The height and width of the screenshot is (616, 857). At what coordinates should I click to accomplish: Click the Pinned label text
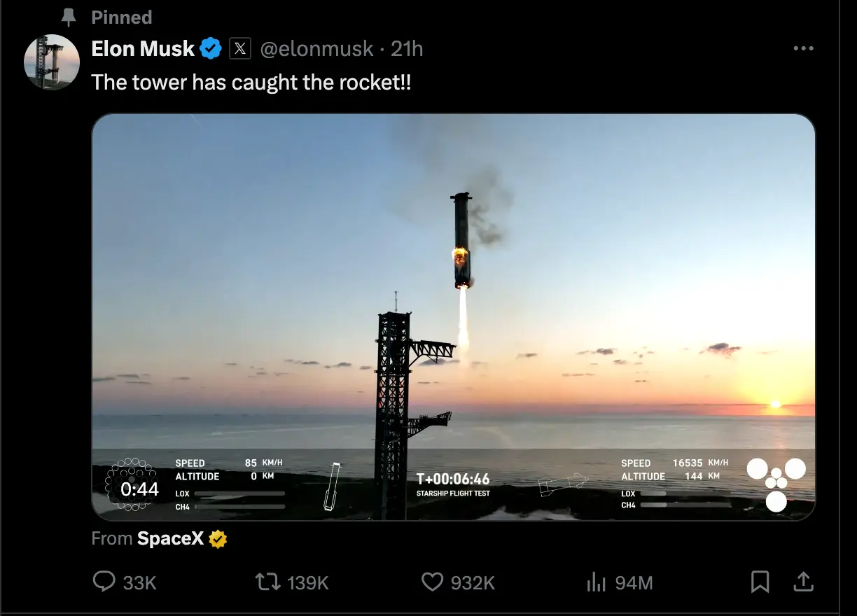(x=122, y=17)
